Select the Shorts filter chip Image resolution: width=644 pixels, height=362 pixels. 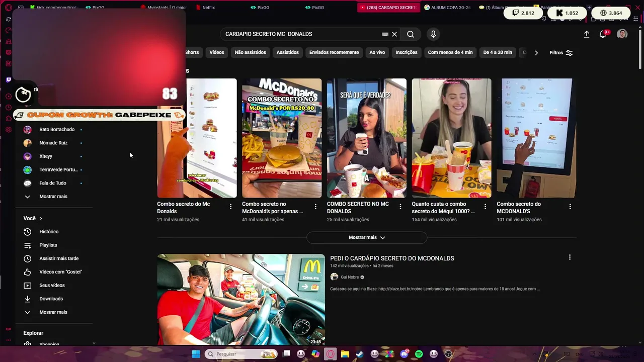(x=192, y=52)
